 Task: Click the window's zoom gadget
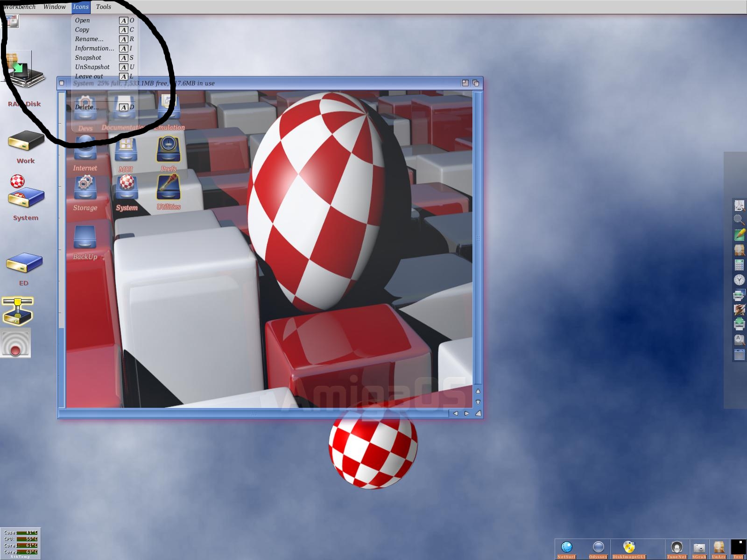point(465,83)
